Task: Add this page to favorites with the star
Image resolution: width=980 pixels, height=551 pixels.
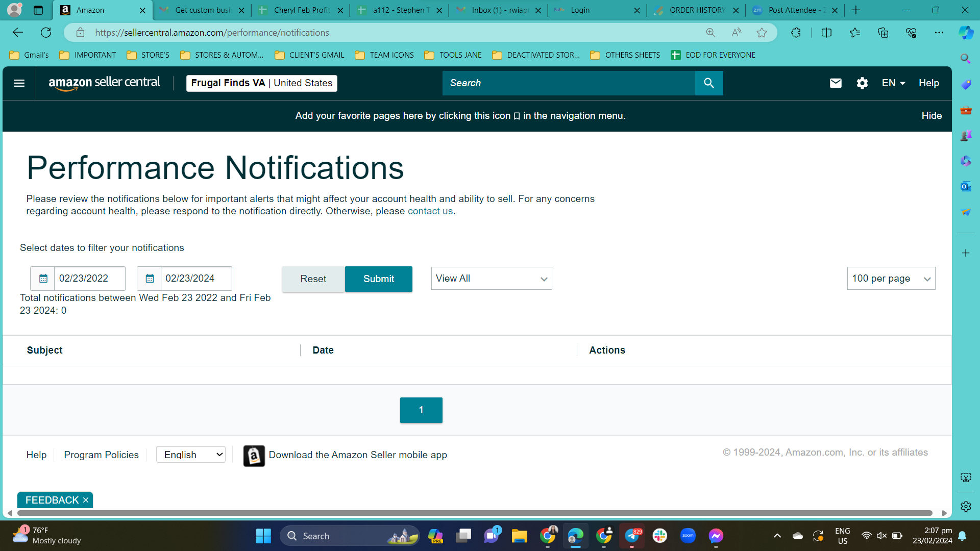Action: 762,33
